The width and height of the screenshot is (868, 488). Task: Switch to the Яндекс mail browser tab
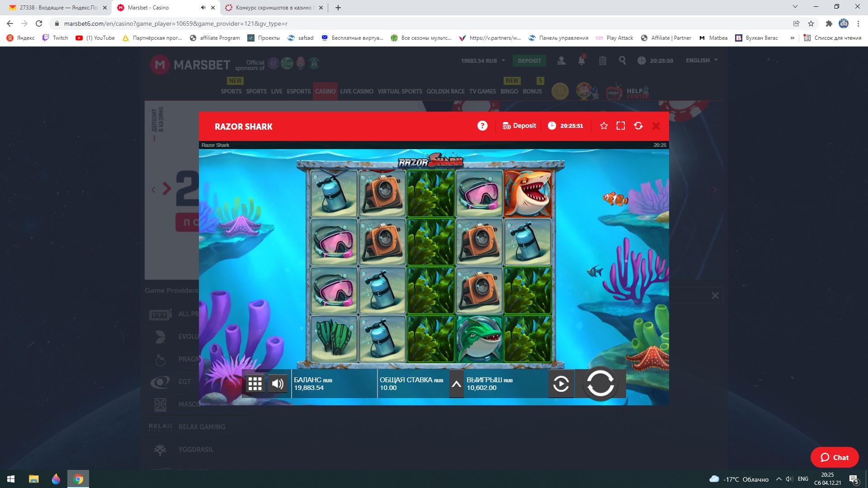[x=58, y=8]
